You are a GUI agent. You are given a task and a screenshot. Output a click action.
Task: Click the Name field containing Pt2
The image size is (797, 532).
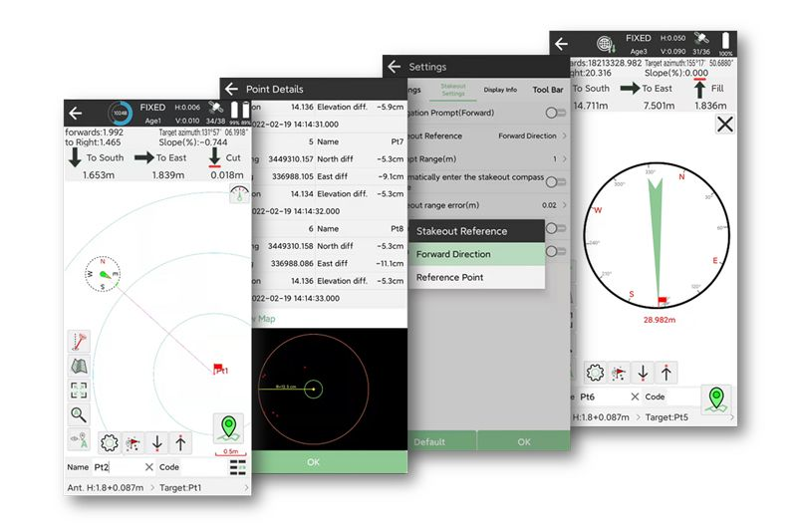click(118, 467)
